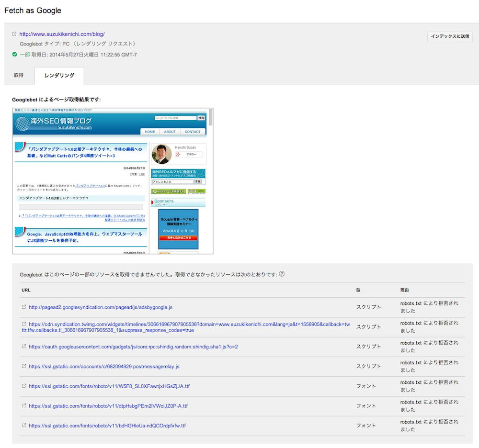Screen dimensions: 479x448
Task: Open external icon for postmessagerelay.js row
Action: pos(24,366)
